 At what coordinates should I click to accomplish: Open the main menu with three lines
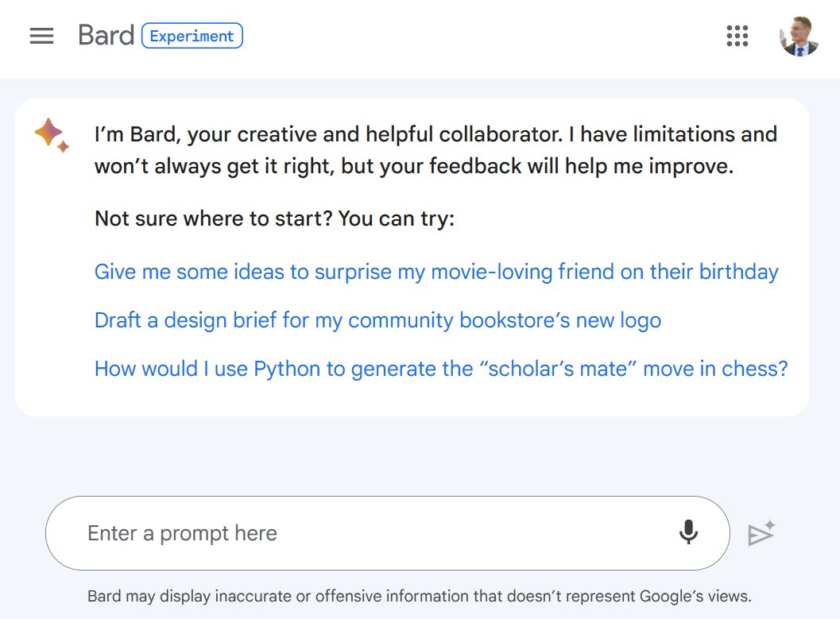click(x=41, y=35)
